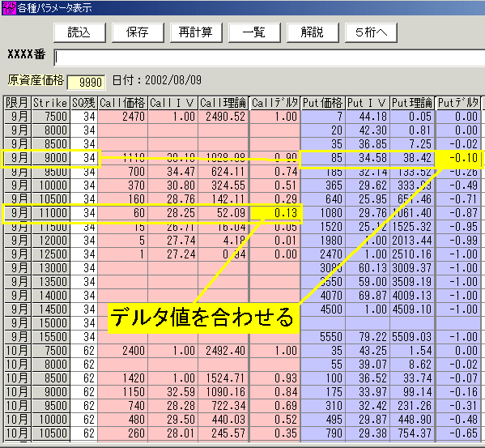This screenshot has width=485, height=448.
Task: Click Strike cell 11000 in 9月 row
Action: click(50, 213)
